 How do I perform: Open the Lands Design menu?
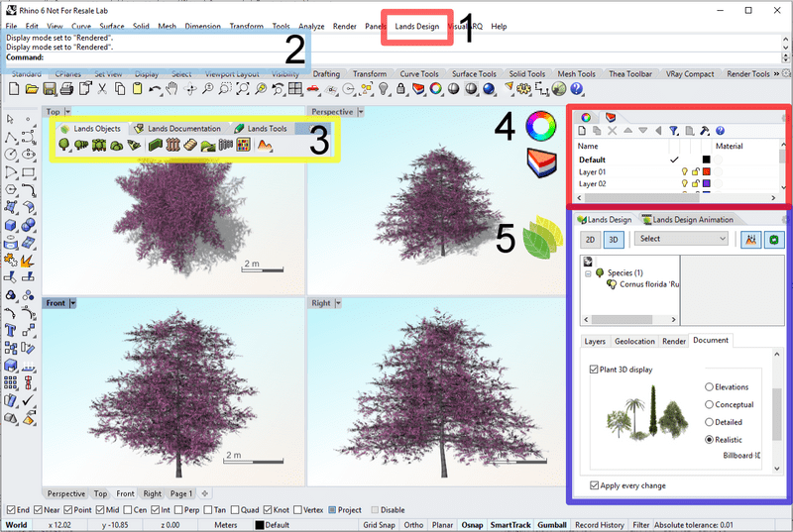(x=416, y=26)
